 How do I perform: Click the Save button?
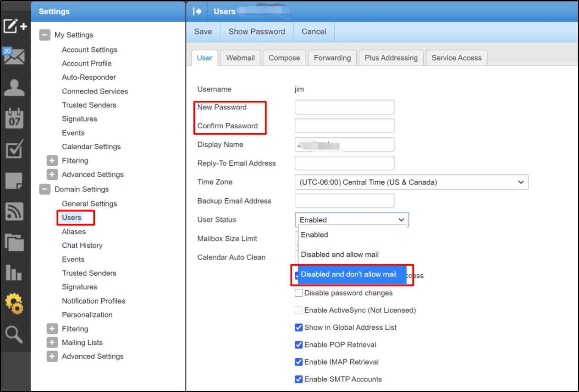tap(203, 32)
